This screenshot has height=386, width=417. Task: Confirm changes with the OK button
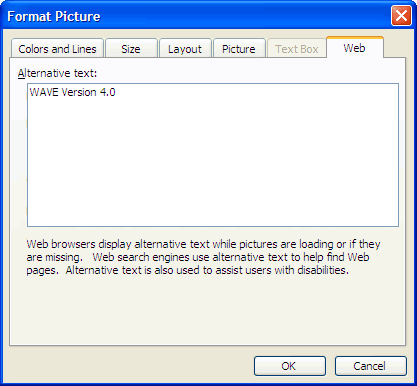(x=289, y=366)
